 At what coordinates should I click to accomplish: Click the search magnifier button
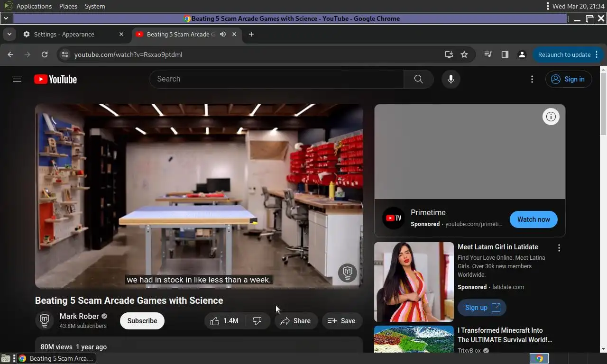[418, 79]
